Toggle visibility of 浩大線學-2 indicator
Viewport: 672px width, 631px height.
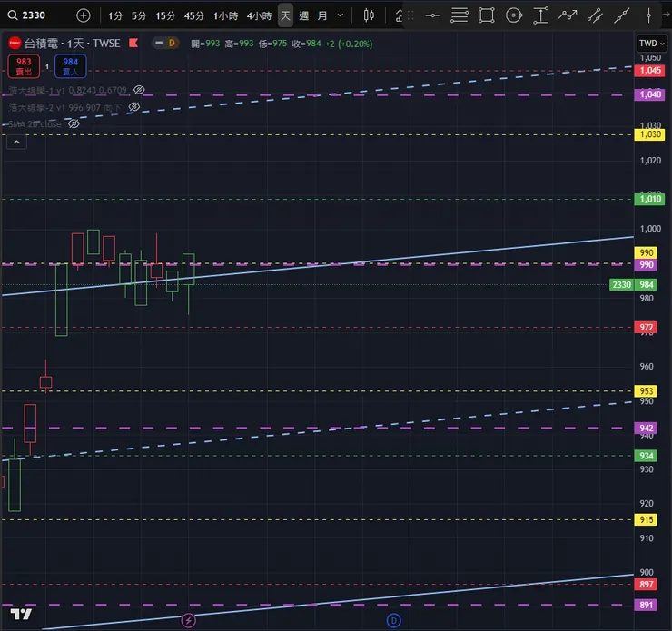(x=134, y=107)
